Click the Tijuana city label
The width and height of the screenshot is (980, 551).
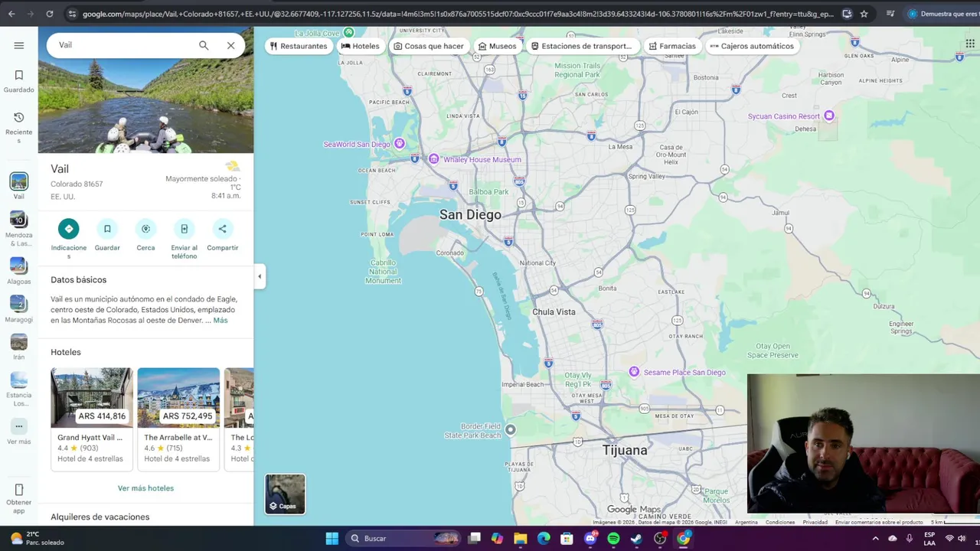[x=625, y=450]
